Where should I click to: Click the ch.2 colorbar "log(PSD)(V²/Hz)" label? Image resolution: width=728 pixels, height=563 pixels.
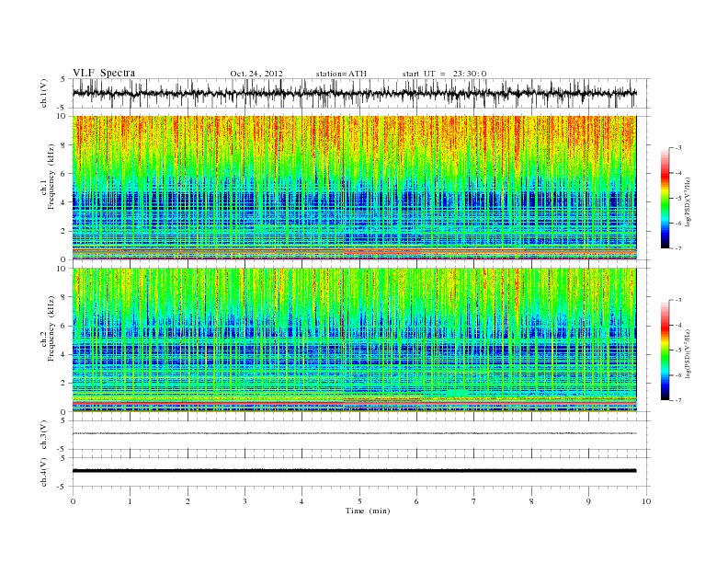(x=688, y=353)
